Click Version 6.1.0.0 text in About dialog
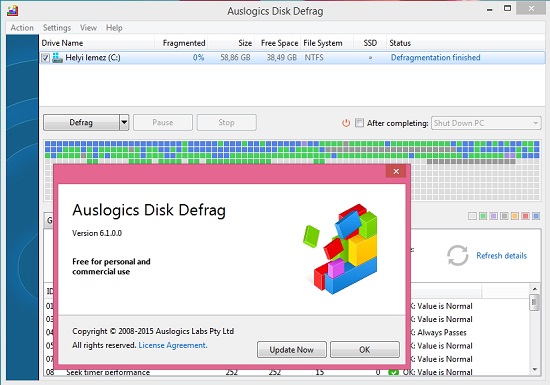 click(x=97, y=233)
